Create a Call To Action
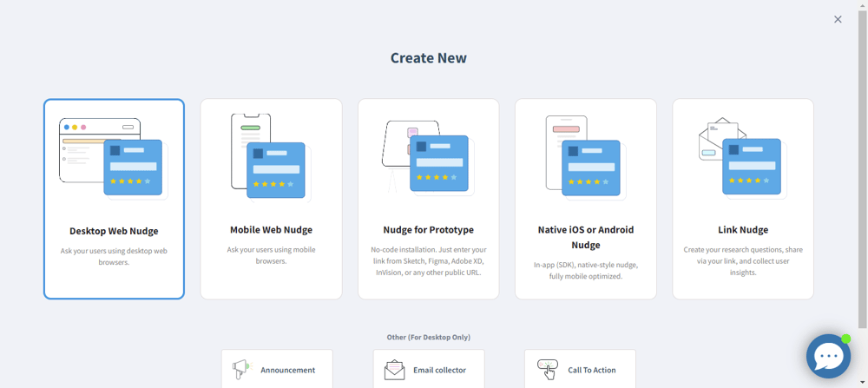This screenshot has height=388, width=868. [x=580, y=369]
